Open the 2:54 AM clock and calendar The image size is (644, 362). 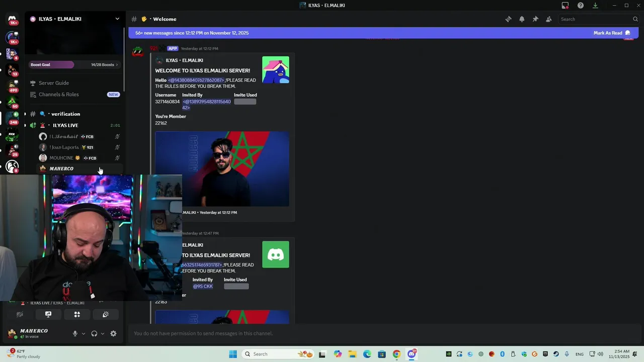click(619, 354)
